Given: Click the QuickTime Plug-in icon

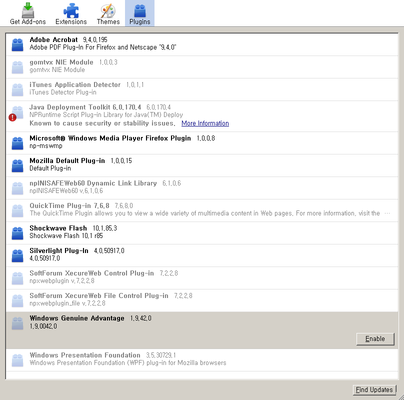Looking at the screenshot, I should click(x=17, y=210).
